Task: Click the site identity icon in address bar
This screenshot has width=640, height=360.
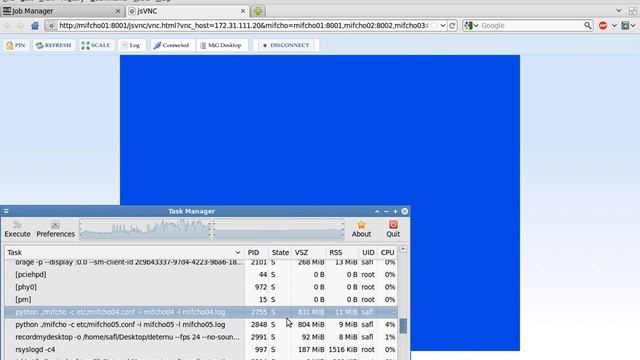Action: [51, 26]
